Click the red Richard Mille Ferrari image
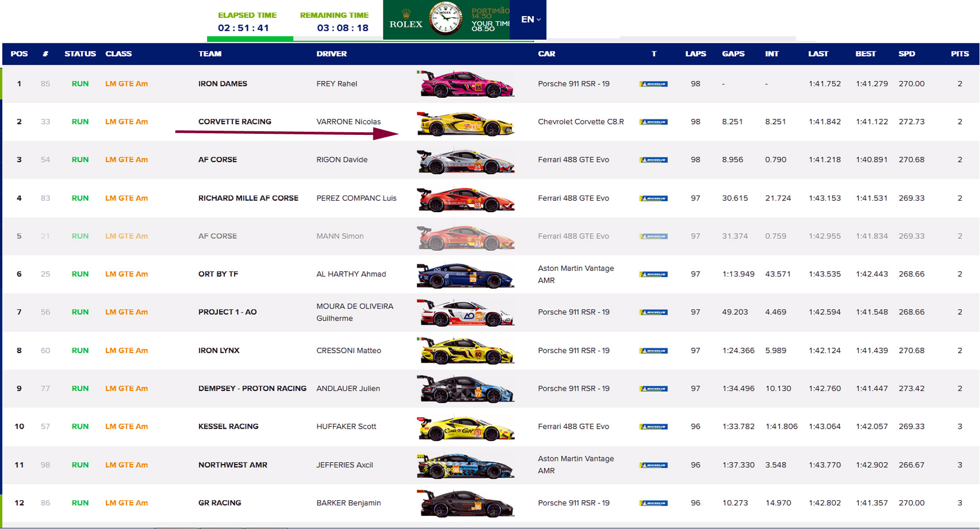 click(x=466, y=199)
